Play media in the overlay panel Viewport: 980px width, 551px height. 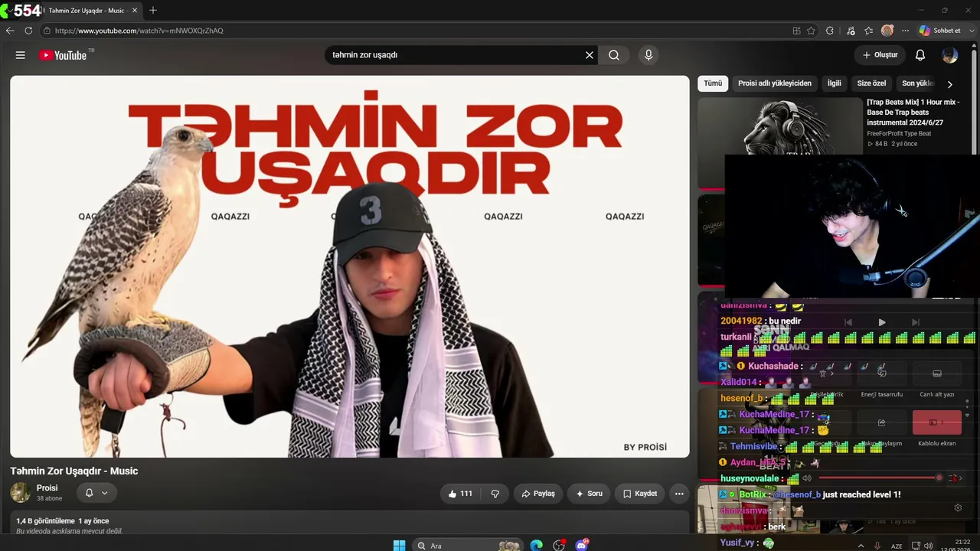tap(882, 323)
